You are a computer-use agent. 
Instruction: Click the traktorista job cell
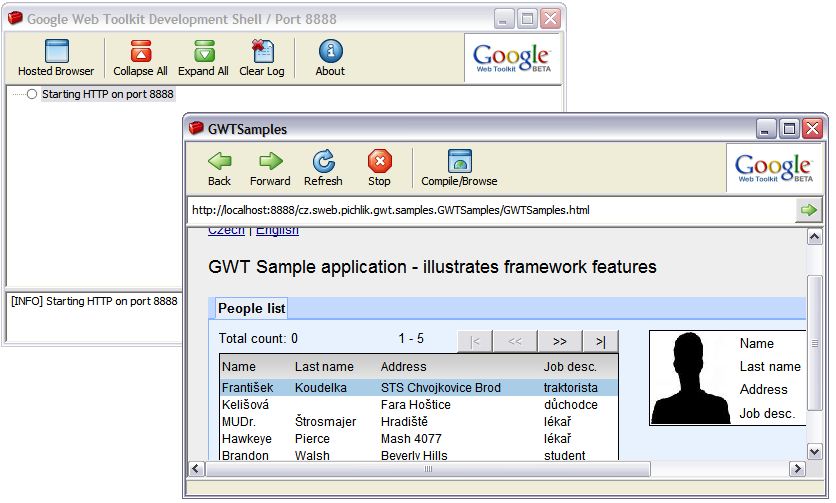(570, 388)
